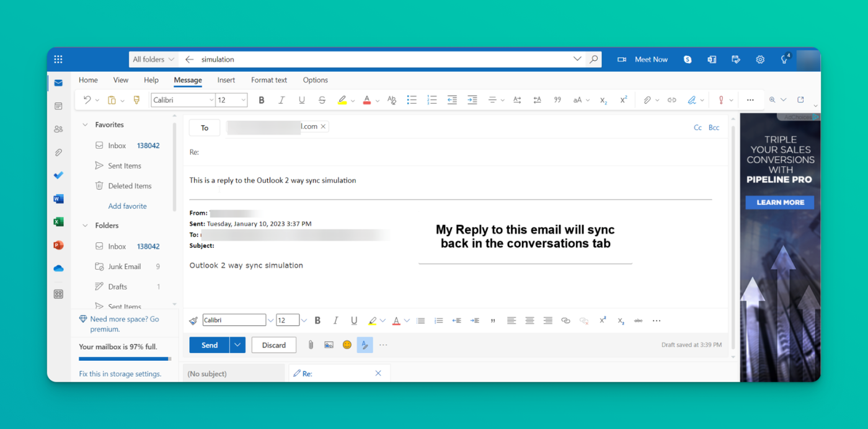Click the Discard button
Viewport: 868px width, 429px height.
[x=274, y=345]
